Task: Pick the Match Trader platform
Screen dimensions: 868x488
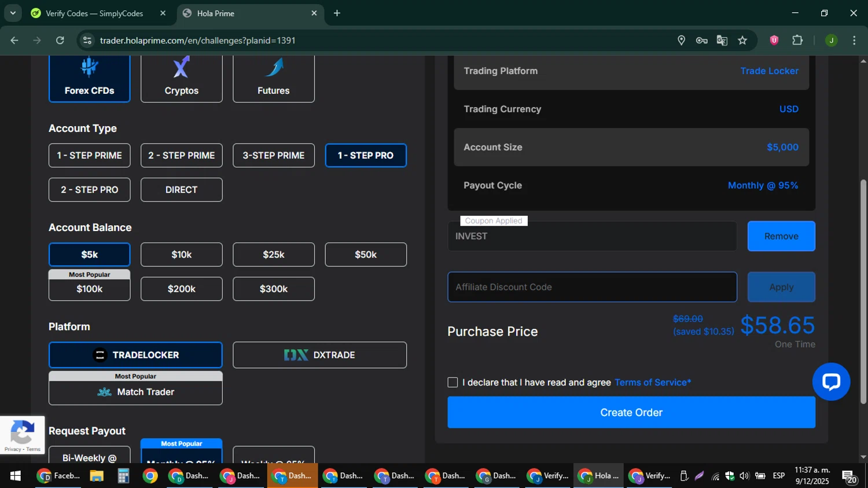Action: (x=135, y=392)
